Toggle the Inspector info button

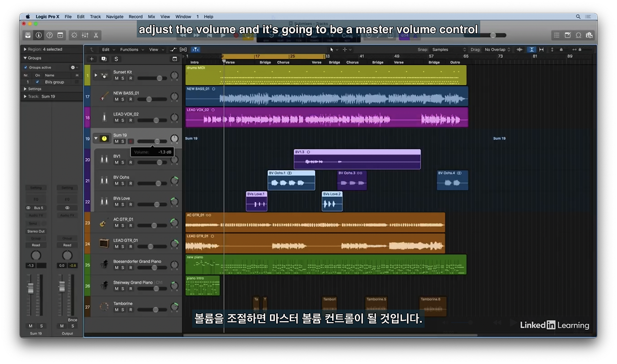pos(38,35)
